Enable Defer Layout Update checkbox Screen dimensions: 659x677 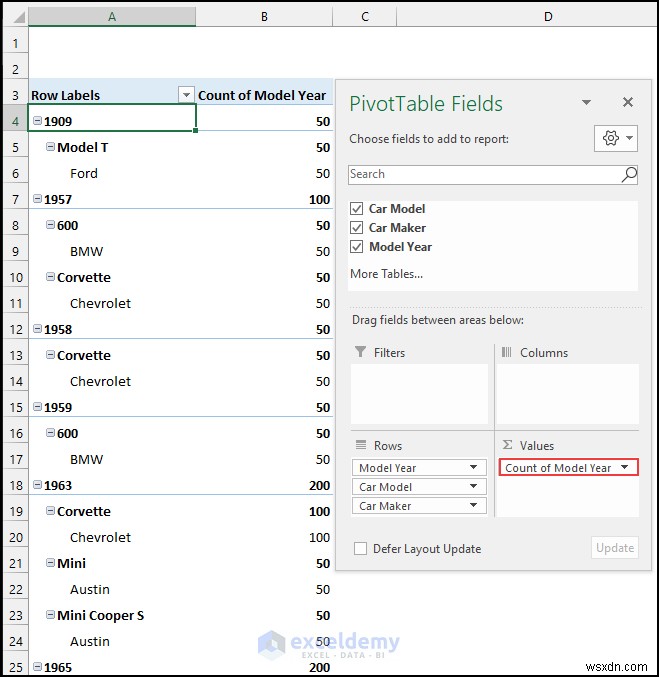tap(360, 549)
